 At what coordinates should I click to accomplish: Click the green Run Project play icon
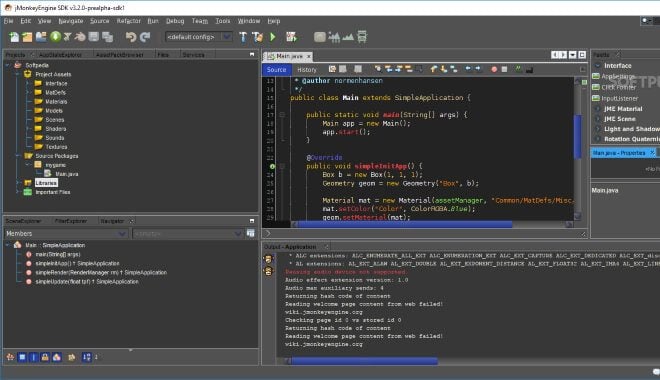pos(273,37)
